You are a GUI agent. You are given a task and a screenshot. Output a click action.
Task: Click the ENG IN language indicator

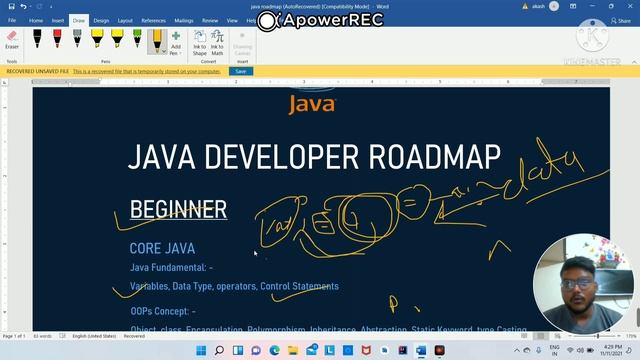coord(554,350)
